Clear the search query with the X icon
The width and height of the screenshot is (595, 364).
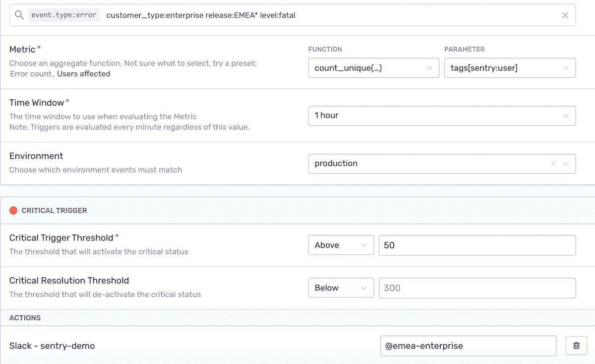[x=565, y=15]
